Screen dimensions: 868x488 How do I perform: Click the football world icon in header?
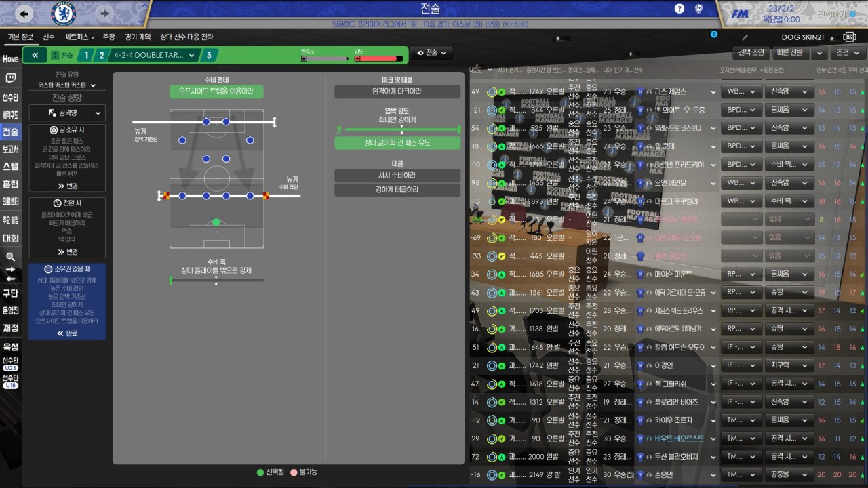pyautogui.click(x=698, y=9)
